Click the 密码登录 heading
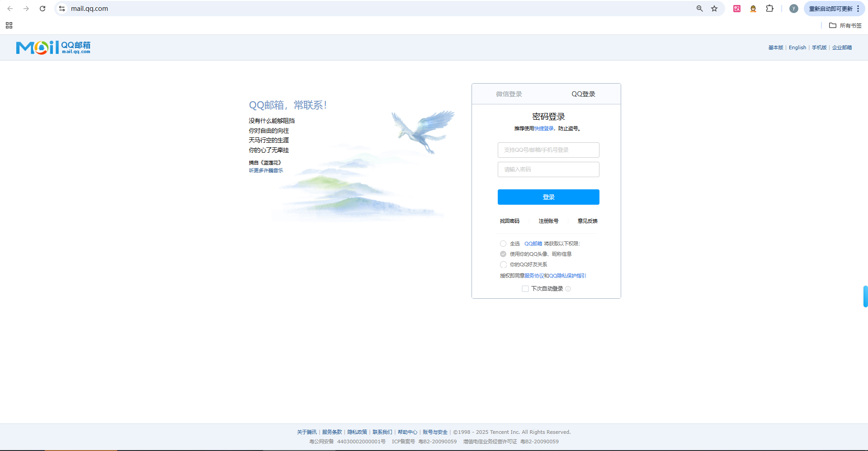The image size is (868, 451). [x=548, y=117]
